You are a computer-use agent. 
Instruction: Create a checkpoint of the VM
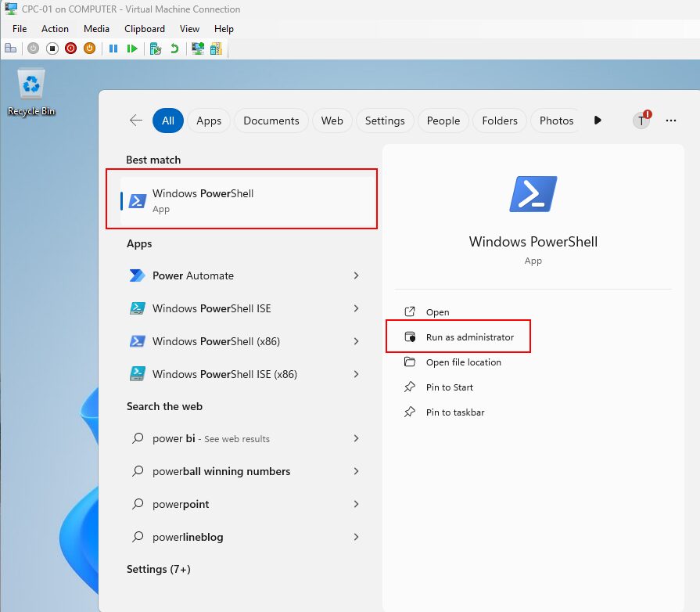156,48
